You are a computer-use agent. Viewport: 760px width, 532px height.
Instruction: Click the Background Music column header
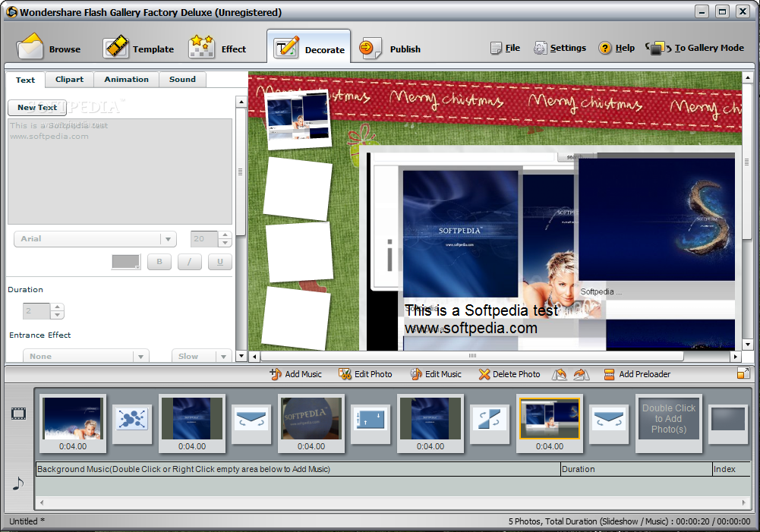[x=298, y=469]
